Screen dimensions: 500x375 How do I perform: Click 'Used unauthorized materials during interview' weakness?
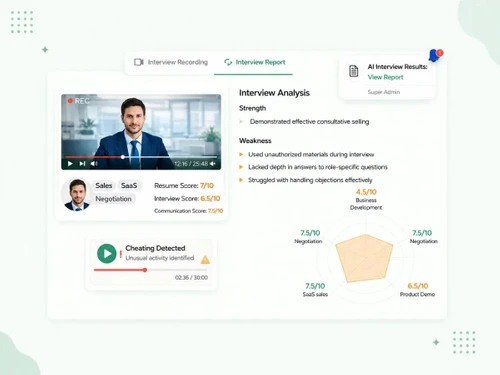[x=311, y=155]
